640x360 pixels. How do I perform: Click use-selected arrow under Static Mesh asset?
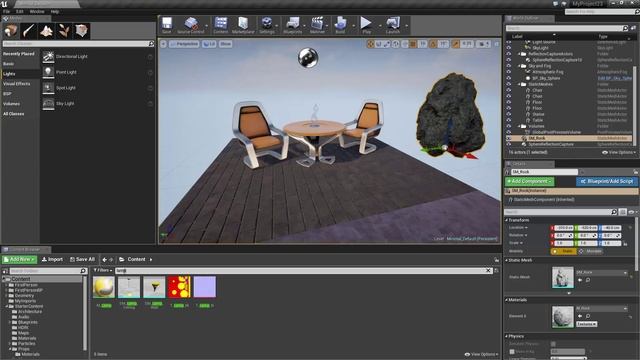580,280
